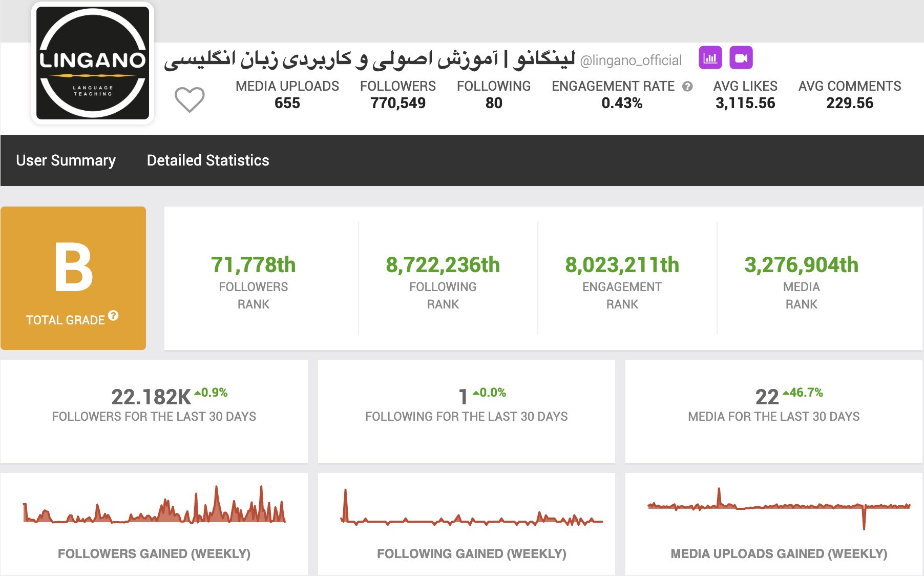Click the B total grade card
This screenshot has width=924, height=576.
click(73, 278)
